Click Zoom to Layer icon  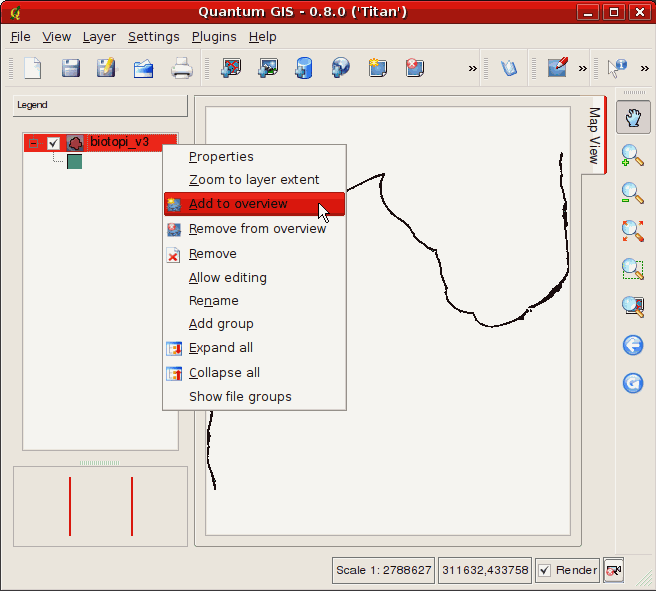[x=633, y=307]
